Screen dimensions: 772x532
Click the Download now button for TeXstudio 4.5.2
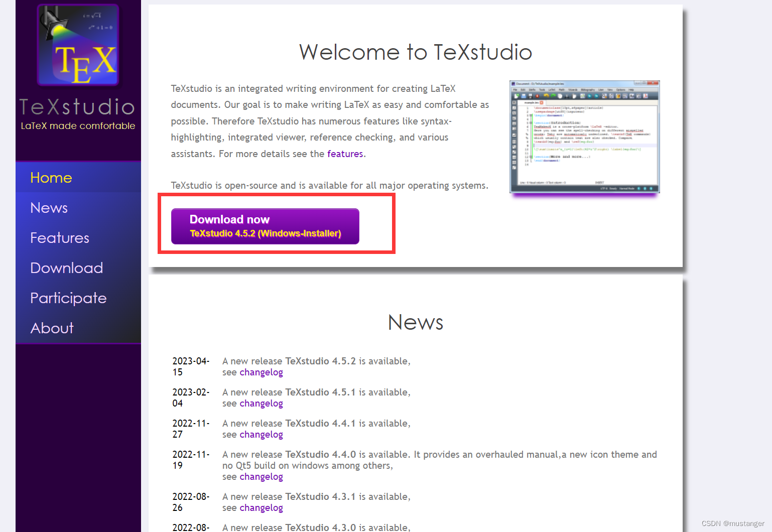266,226
